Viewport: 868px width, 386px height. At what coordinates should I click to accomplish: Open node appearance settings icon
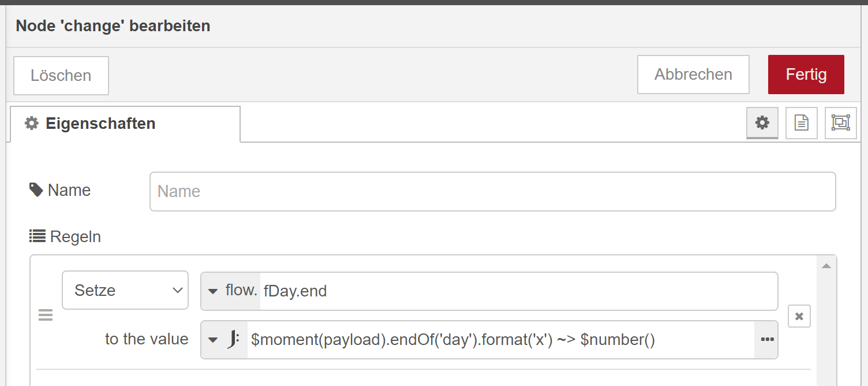(840, 123)
